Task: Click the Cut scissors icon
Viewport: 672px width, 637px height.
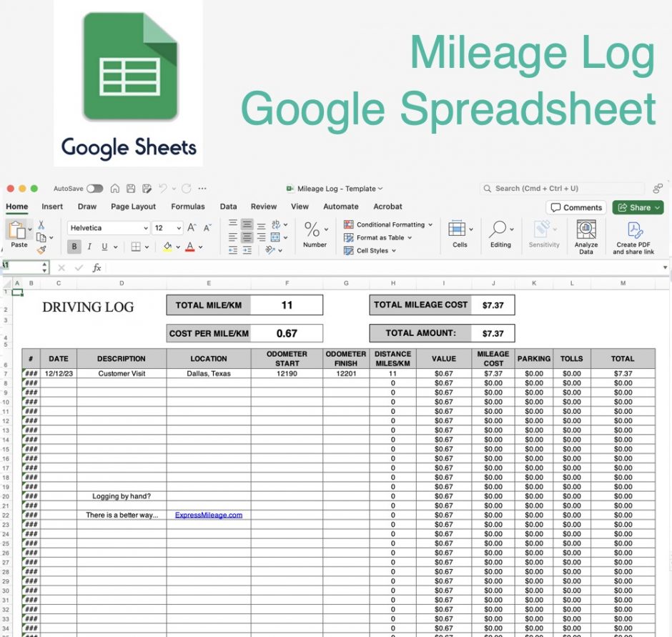Action: pyautogui.click(x=41, y=224)
